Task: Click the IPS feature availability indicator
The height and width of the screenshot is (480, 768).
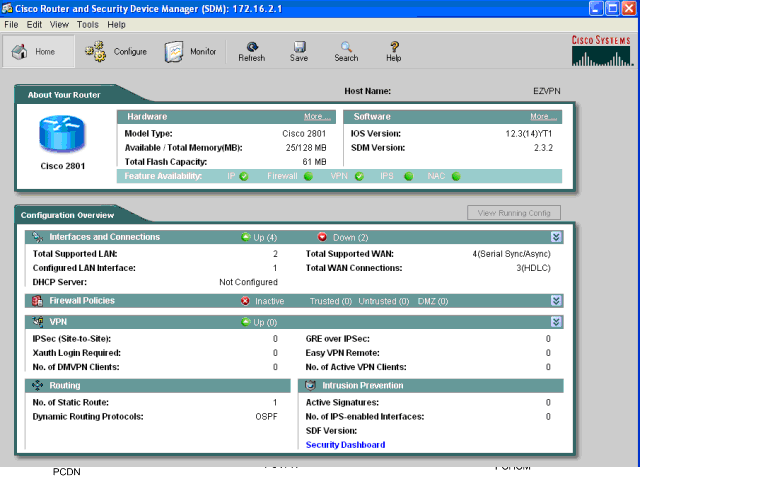Action: tap(408, 176)
